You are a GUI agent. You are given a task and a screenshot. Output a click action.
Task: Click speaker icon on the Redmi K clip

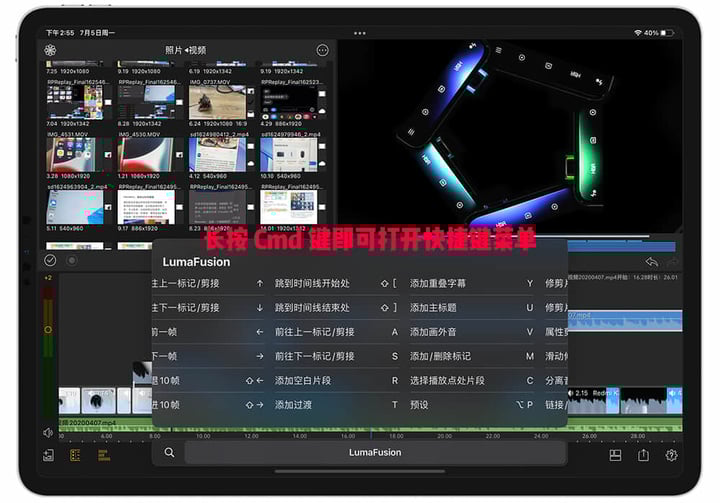[x=571, y=393]
